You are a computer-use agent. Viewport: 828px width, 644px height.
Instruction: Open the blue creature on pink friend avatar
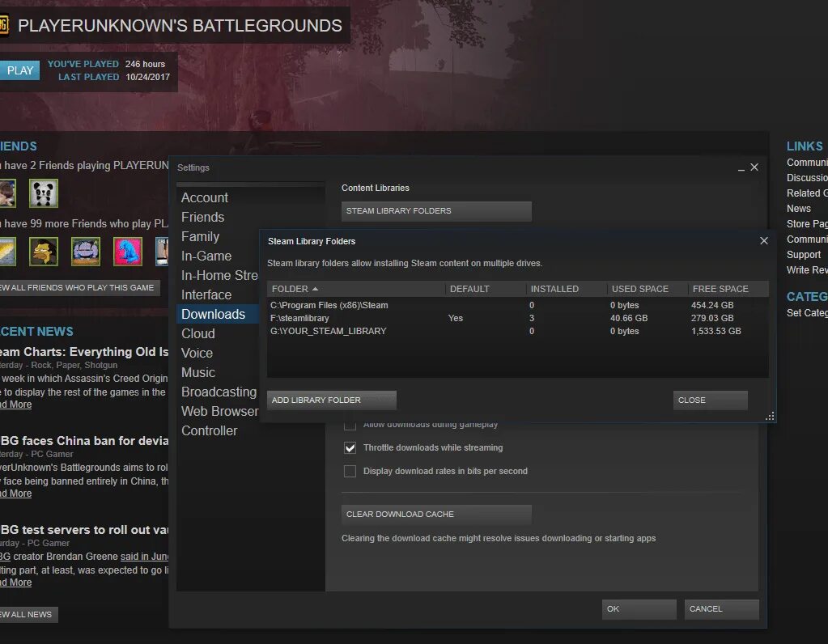pyautogui.click(x=128, y=252)
